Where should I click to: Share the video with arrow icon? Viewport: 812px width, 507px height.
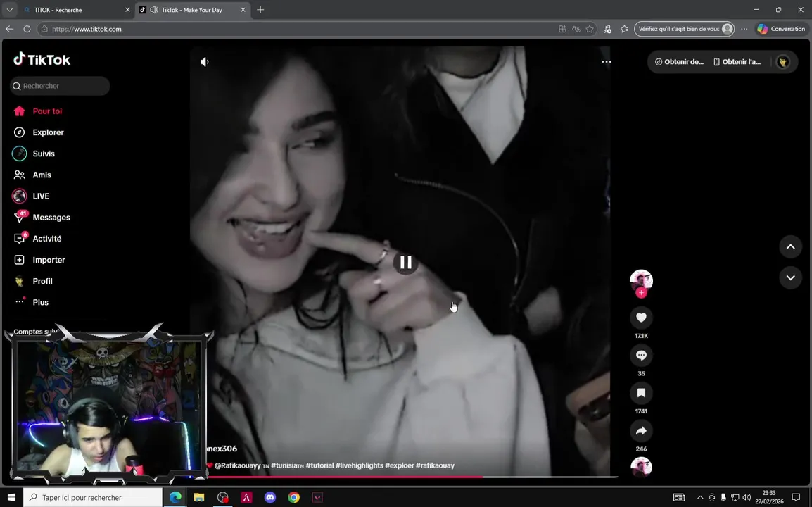[641, 431]
